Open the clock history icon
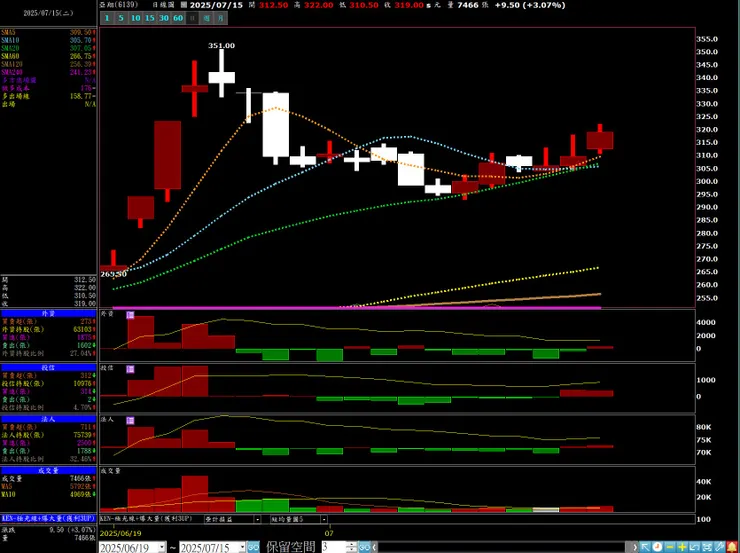This screenshot has height=553, width=740. (657, 547)
